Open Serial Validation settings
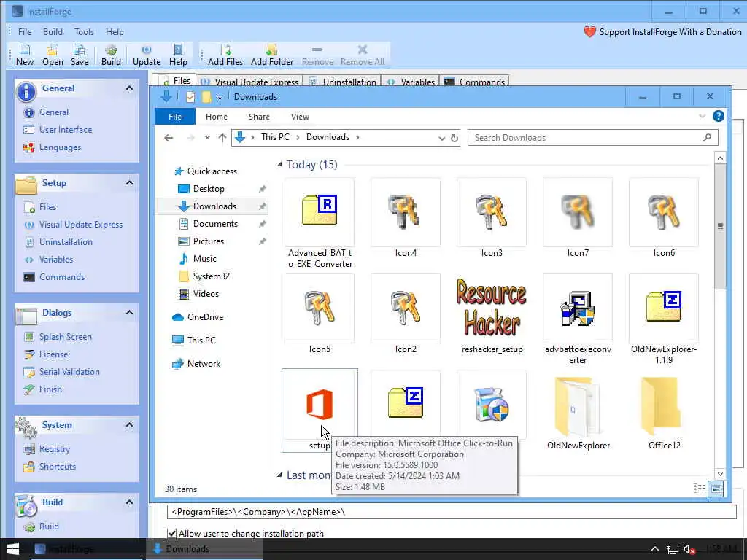This screenshot has height=560, width=747. click(x=69, y=372)
